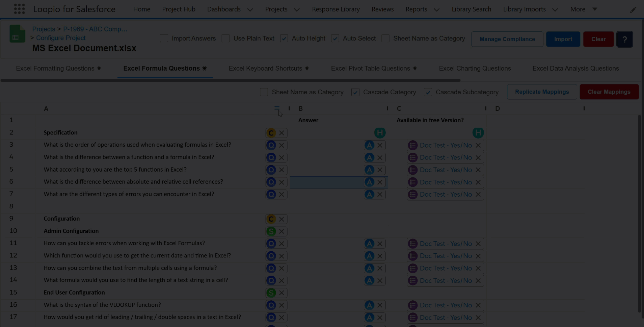Click Answer badge in row 6

pyautogui.click(x=369, y=182)
